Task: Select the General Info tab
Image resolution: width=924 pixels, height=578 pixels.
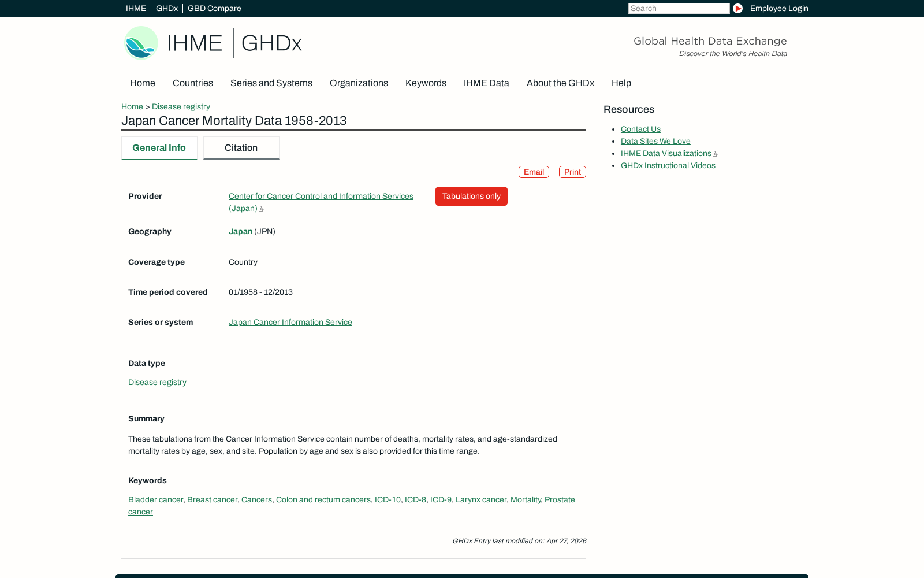Action: pos(159,148)
